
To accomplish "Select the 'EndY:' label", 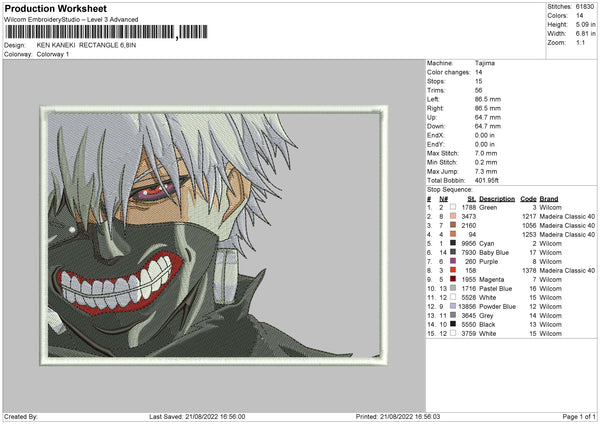I will [435, 144].
